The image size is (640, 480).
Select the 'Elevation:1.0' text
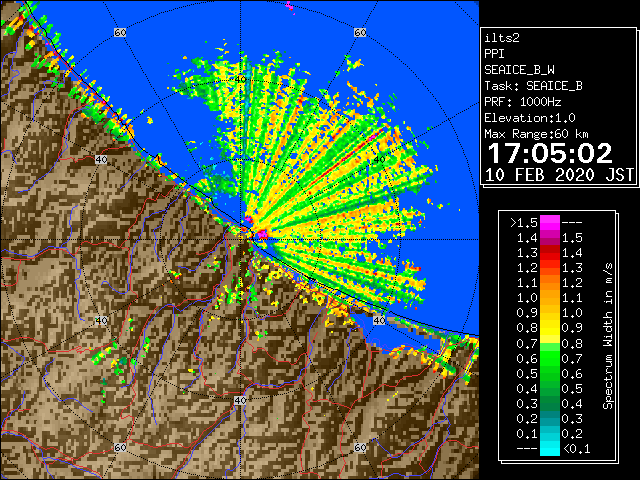click(x=530, y=118)
